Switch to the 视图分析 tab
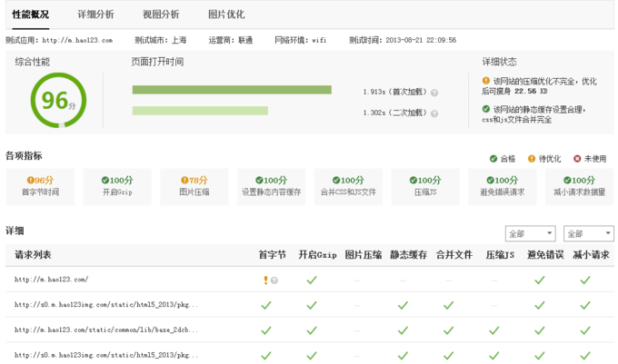 pyautogui.click(x=161, y=15)
